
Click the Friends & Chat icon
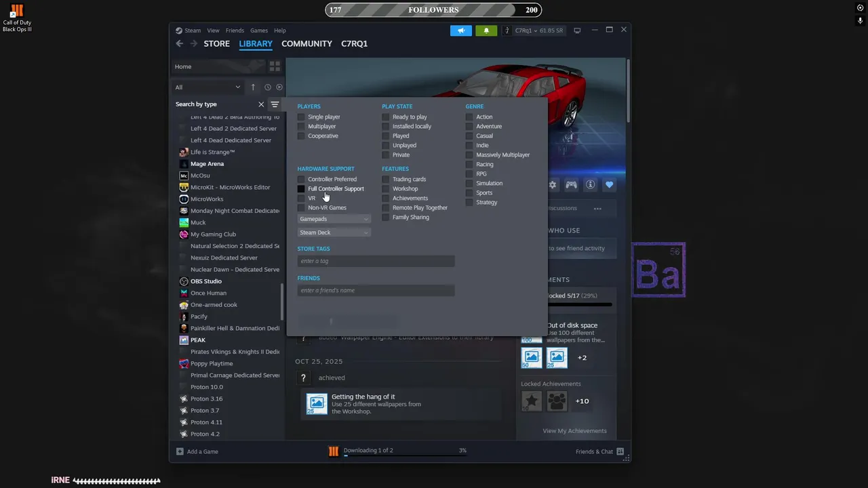(x=620, y=451)
